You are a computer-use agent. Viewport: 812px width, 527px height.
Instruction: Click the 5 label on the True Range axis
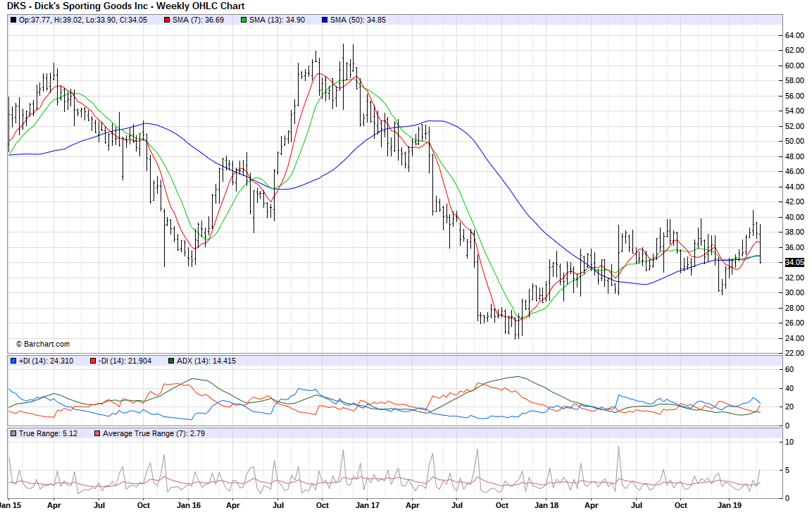[x=787, y=471]
